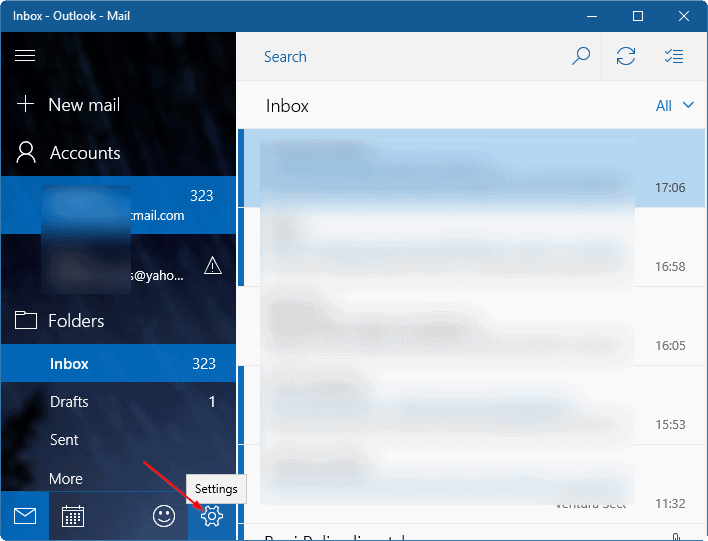
Task: Close the Mail window
Action: [684, 16]
